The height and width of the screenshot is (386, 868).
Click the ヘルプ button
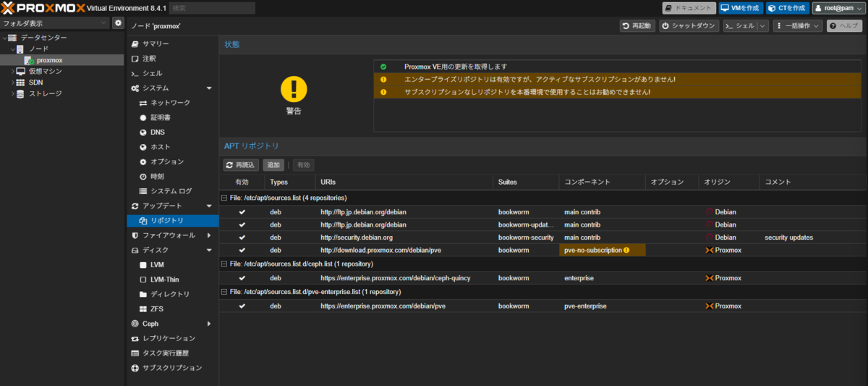click(x=844, y=25)
